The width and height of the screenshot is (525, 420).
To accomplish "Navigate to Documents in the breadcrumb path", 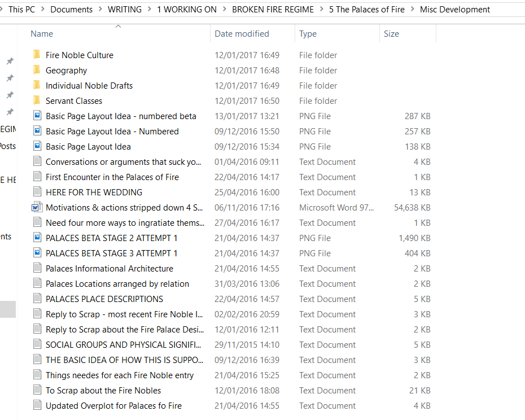I will point(71,10).
